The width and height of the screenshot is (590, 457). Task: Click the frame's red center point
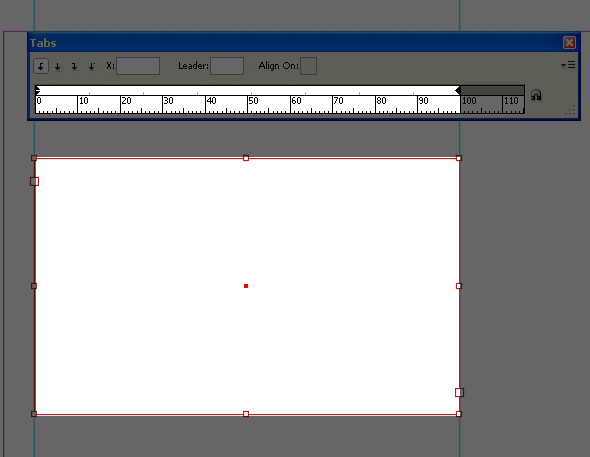pos(246,286)
